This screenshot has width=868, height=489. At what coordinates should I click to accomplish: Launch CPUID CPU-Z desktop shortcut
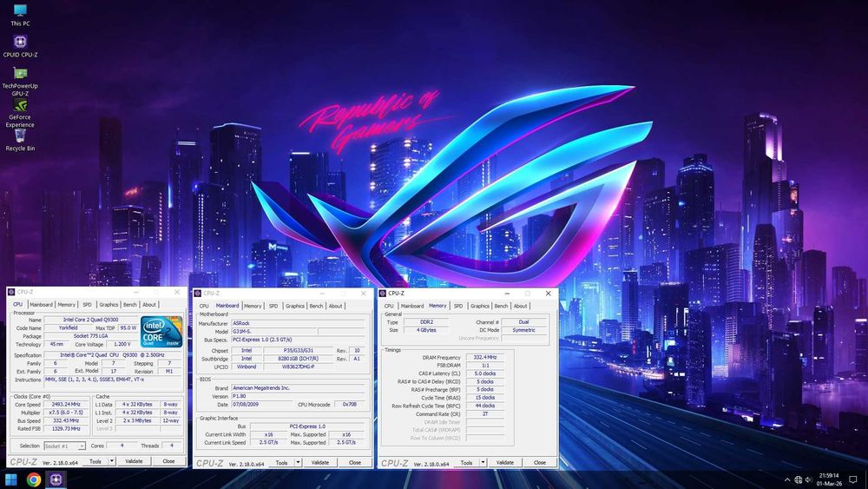point(20,46)
